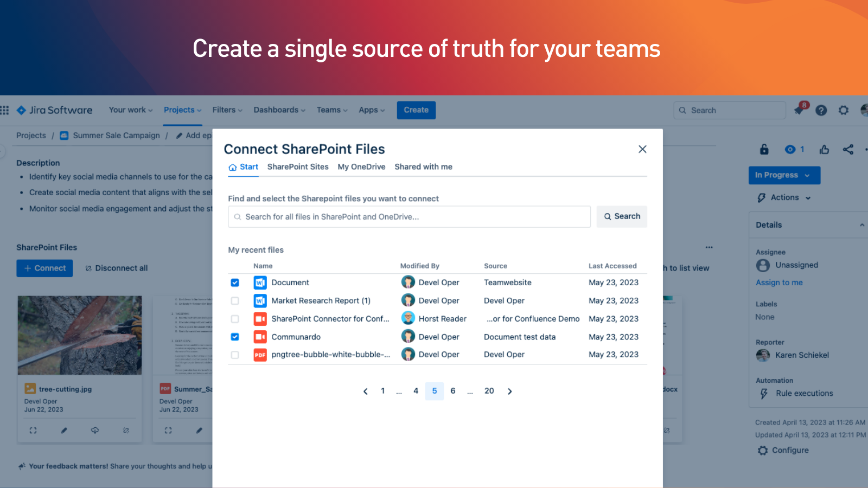Viewport: 868px width, 488px height.
Task: Switch to the Shared with me tab
Action: coord(423,167)
